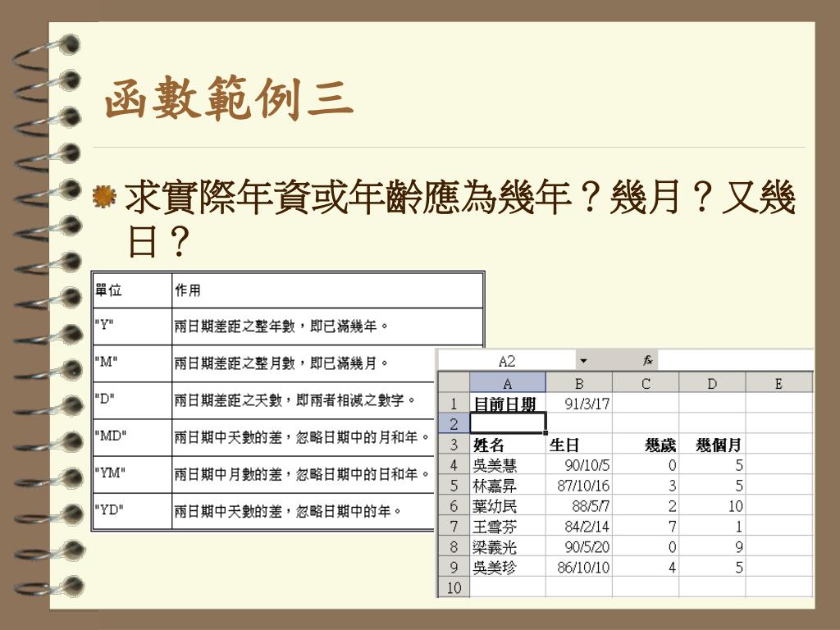Click the slide title 函數範例三

click(x=229, y=98)
